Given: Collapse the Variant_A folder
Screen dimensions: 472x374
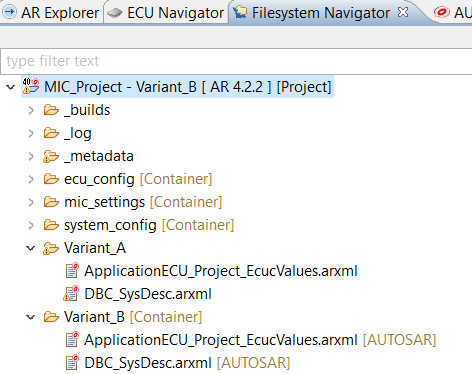Looking at the screenshot, I should pyautogui.click(x=31, y=248).
